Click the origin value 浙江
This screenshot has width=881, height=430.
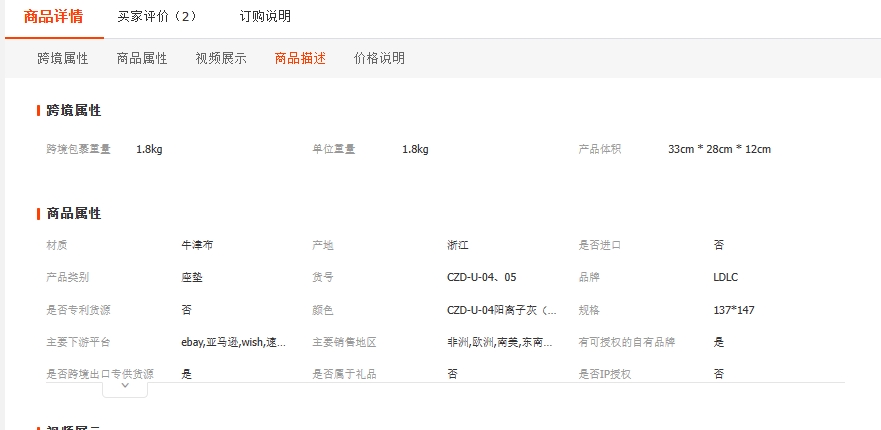coord(458,245)
